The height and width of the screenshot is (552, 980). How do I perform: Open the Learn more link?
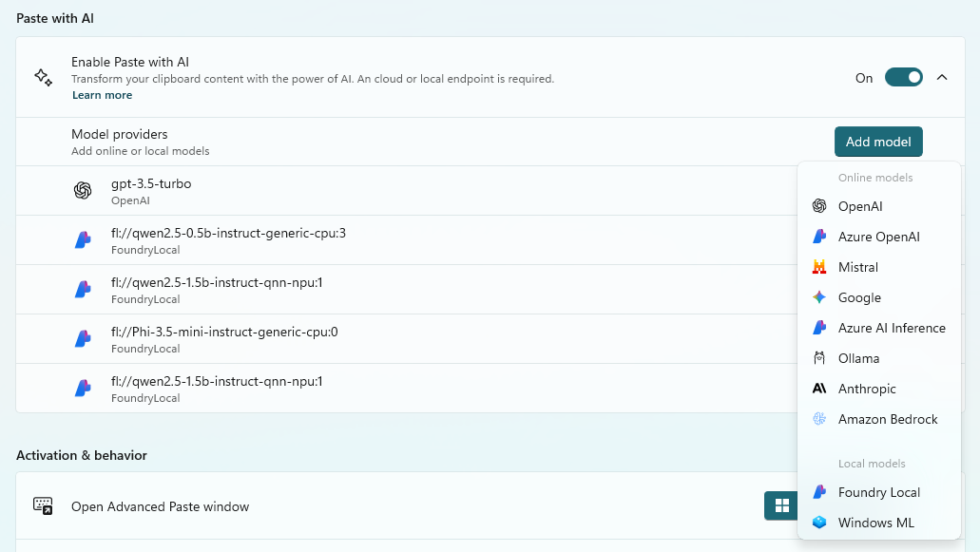tap(102, 95)
